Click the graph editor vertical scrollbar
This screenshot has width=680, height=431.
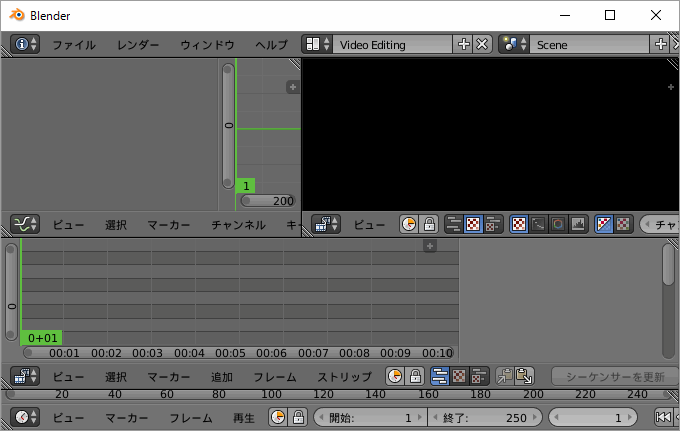228,126
